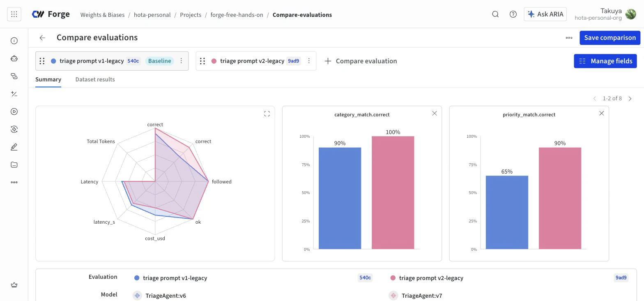Image resolution: width=644 pixels, height=301 pixels.
Task: Click TriageAgent:v7 model link
Action: [x=422, y=296]
